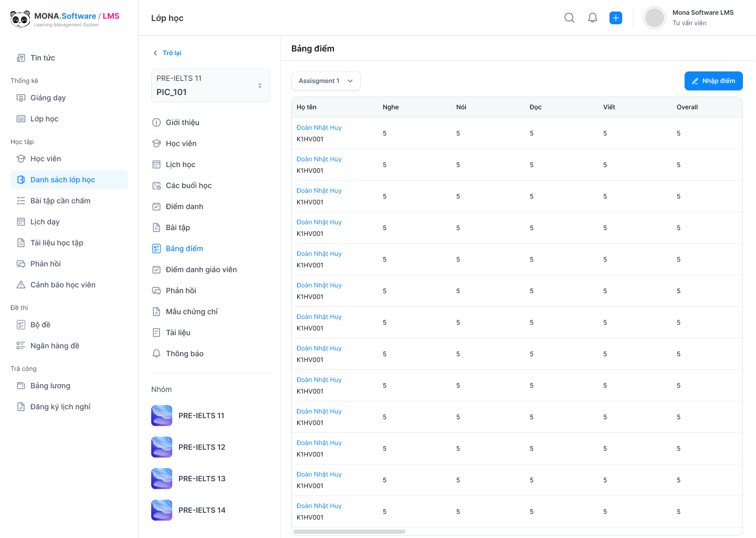The image size is (756, 538).
Task: Click the horizontal table scrollbar
Action: pos(350,532)
